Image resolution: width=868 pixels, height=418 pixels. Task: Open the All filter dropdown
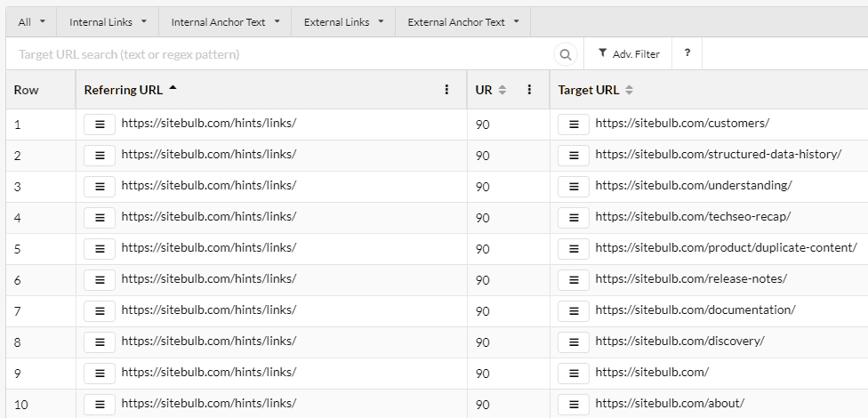[31, 22]
